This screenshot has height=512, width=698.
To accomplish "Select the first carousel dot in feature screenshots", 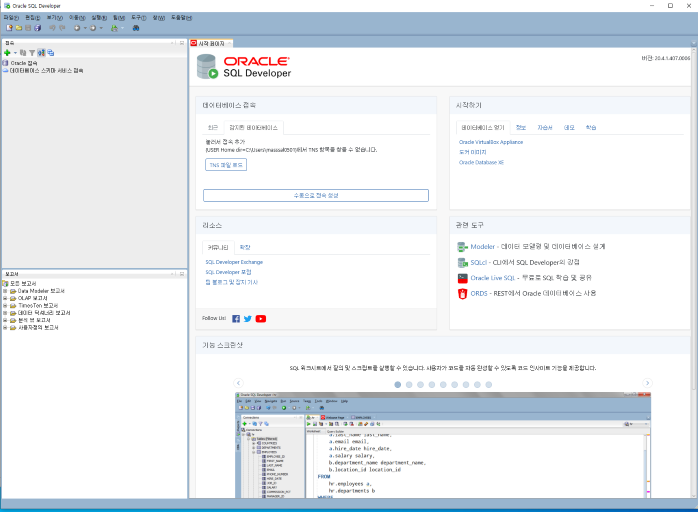I will 398,385.
